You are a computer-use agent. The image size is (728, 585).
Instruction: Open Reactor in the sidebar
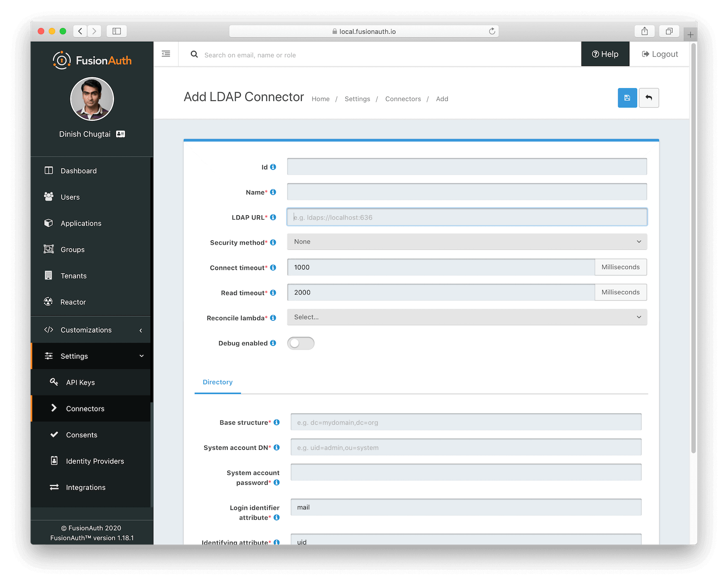tap(91, 302)
